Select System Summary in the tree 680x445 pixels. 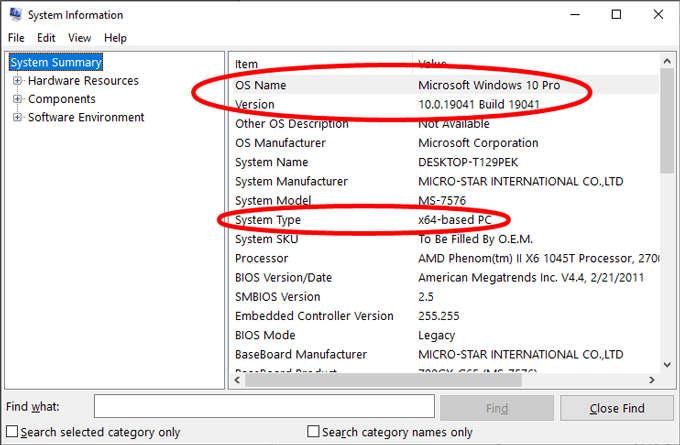[56, 62]
